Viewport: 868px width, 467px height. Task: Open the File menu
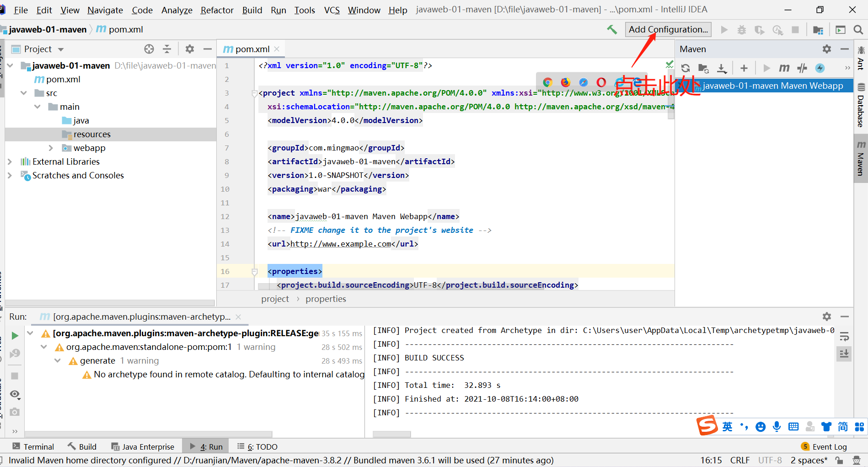[21, 10]
